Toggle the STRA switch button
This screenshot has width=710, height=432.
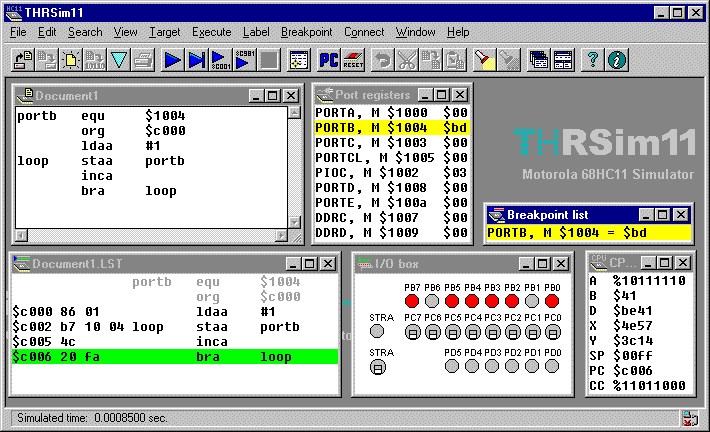[377, 367]
